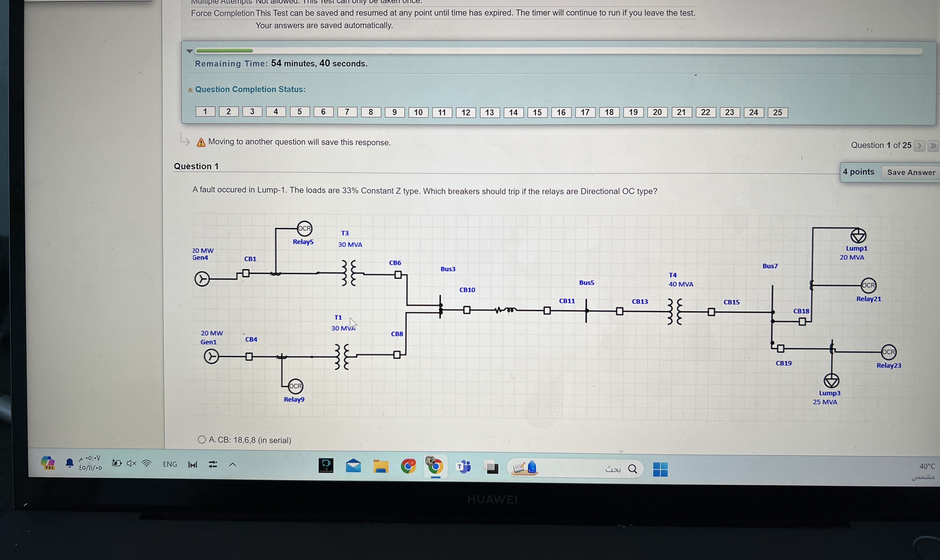Screen dimensions: 940x560
Task: Go to next question arrow
Action: [x=920, y=146]
